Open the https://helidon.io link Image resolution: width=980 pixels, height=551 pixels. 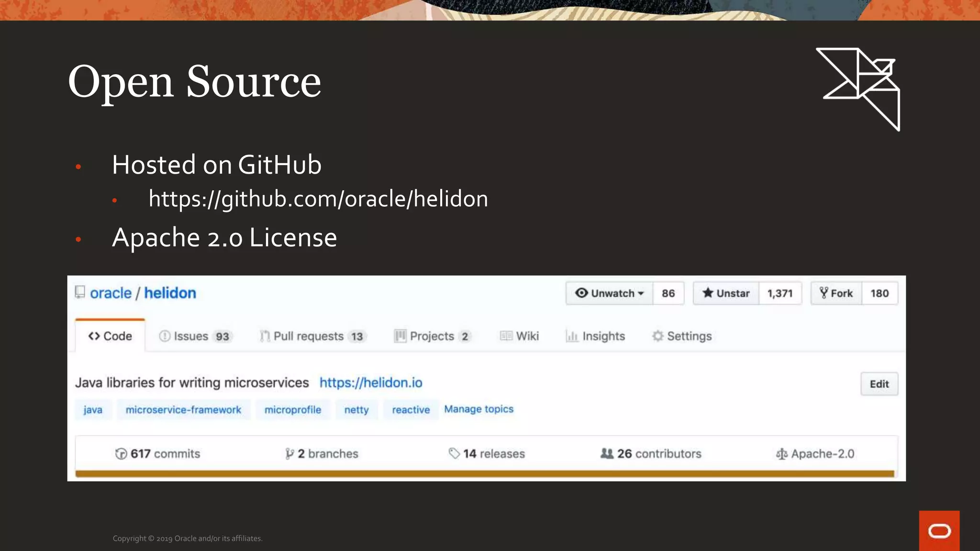tap(371, 383)
